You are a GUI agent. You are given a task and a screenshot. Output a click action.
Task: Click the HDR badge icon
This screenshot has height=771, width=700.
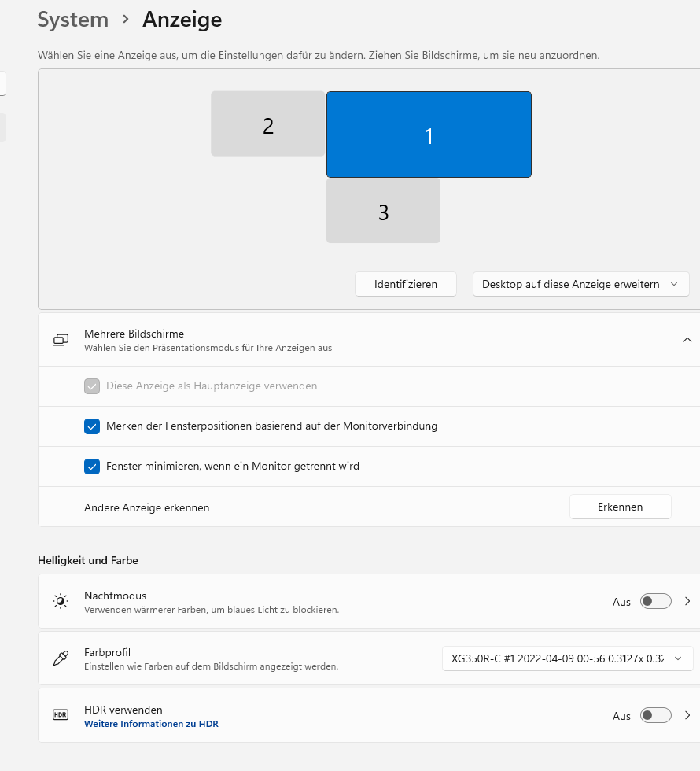pyautogui.click(x=61, y=714)
